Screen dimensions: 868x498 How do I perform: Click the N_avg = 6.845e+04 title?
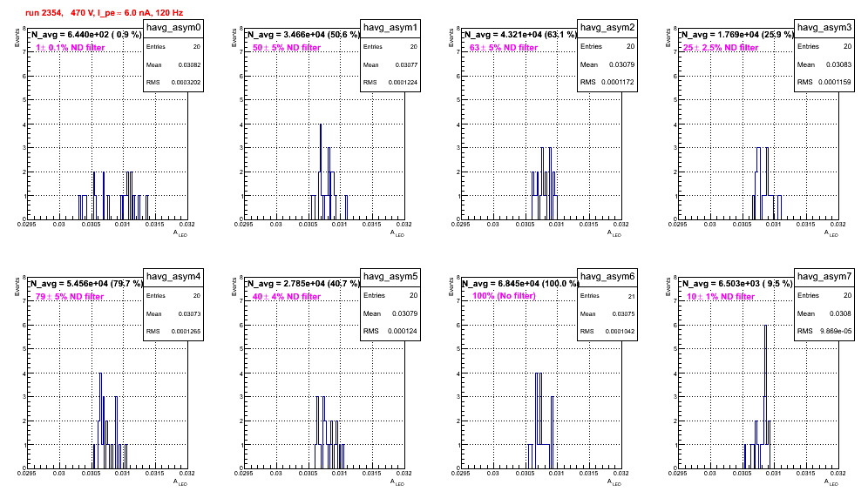coord(519,283)
